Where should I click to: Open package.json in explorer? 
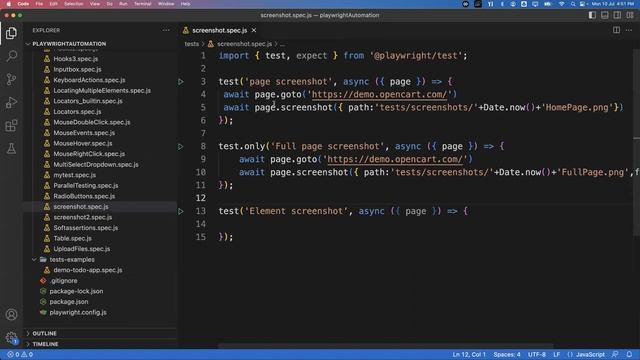coord(69,302)
